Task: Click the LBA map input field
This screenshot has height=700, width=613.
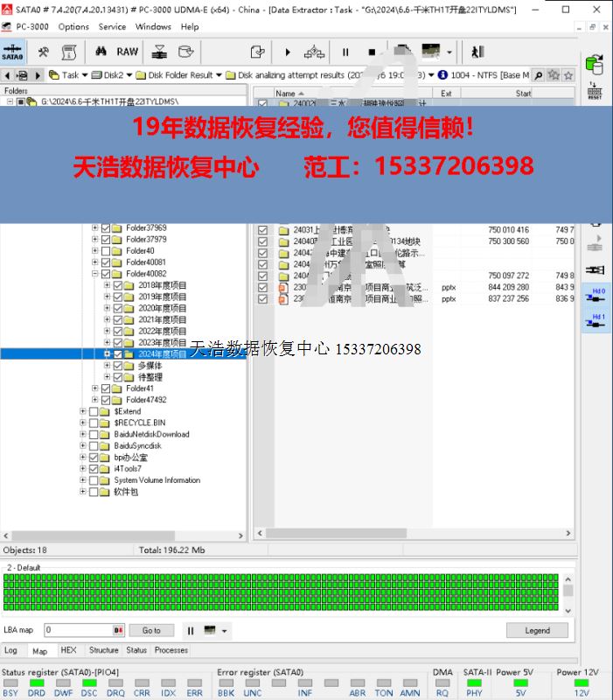Action: tap(77, 630)
